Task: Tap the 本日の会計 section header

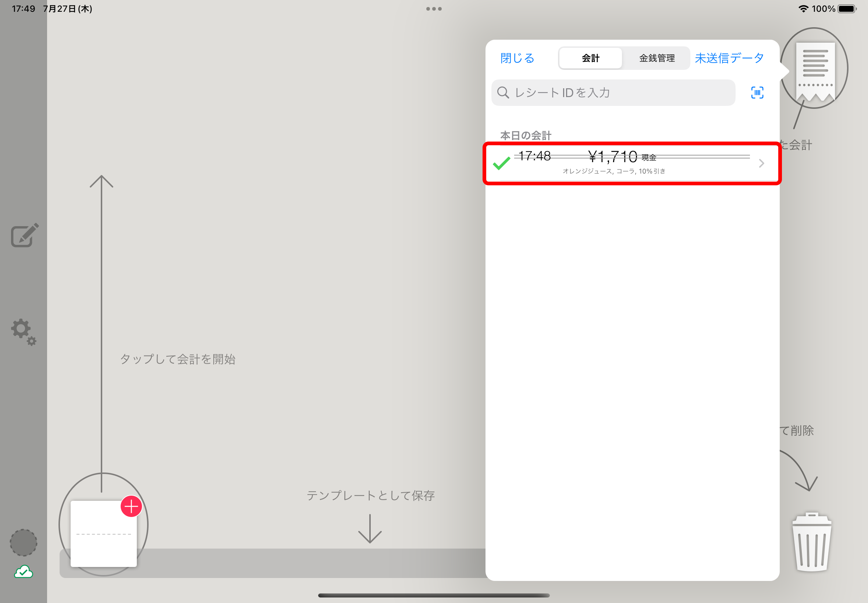Action: [526, 136]
